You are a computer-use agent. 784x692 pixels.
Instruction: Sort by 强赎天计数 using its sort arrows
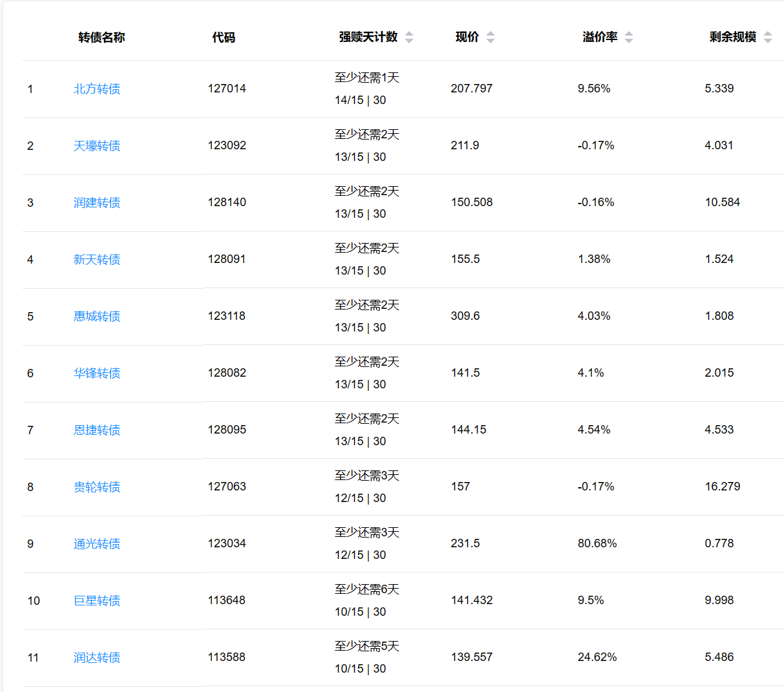coord(408,37)
